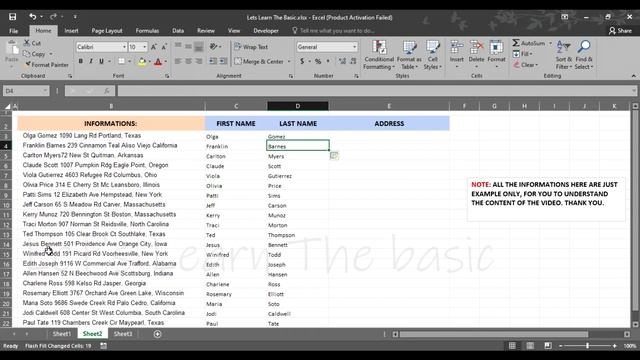
Task: Open the Borders icon
Action: [121, 61]
